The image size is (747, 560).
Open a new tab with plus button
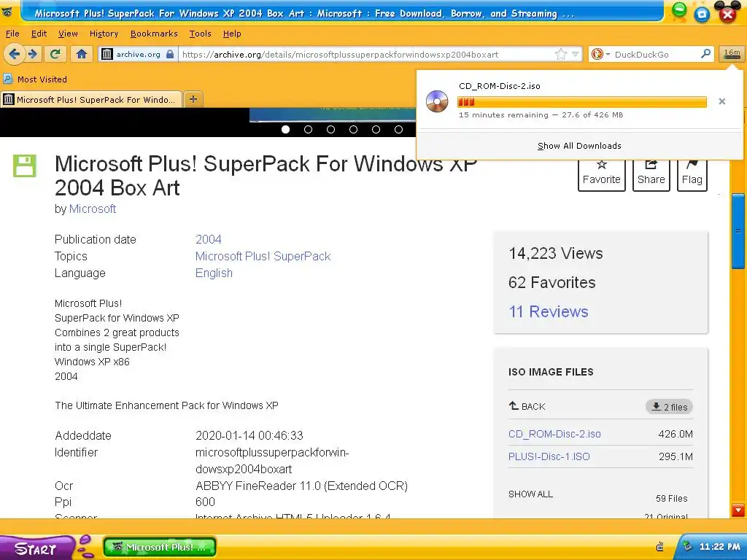[x=193, y=99]
